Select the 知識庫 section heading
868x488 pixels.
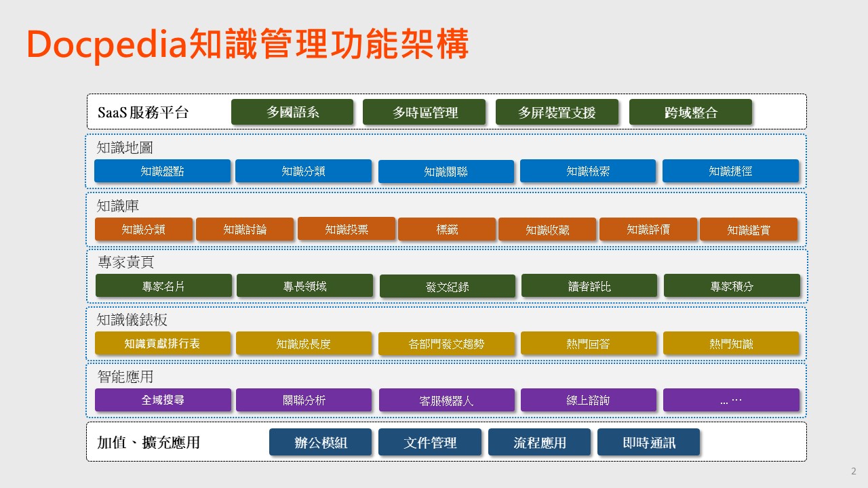(118, 205)
